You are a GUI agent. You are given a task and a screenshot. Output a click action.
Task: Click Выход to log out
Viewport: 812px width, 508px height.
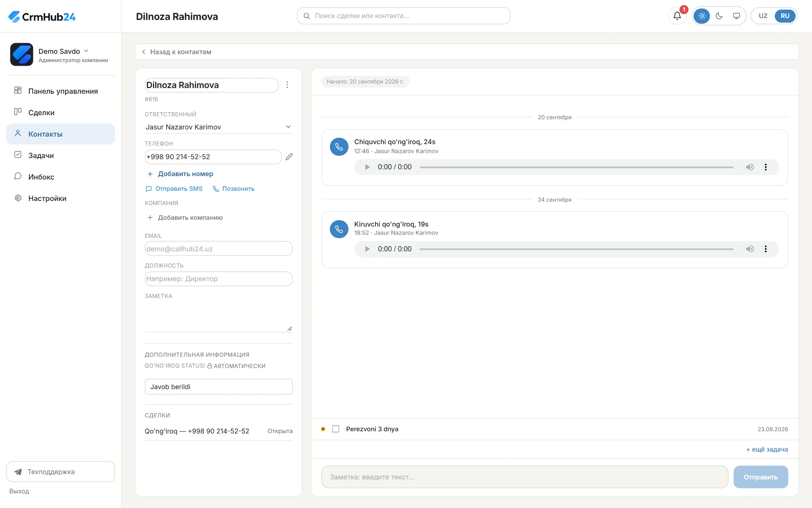[19, 491]
